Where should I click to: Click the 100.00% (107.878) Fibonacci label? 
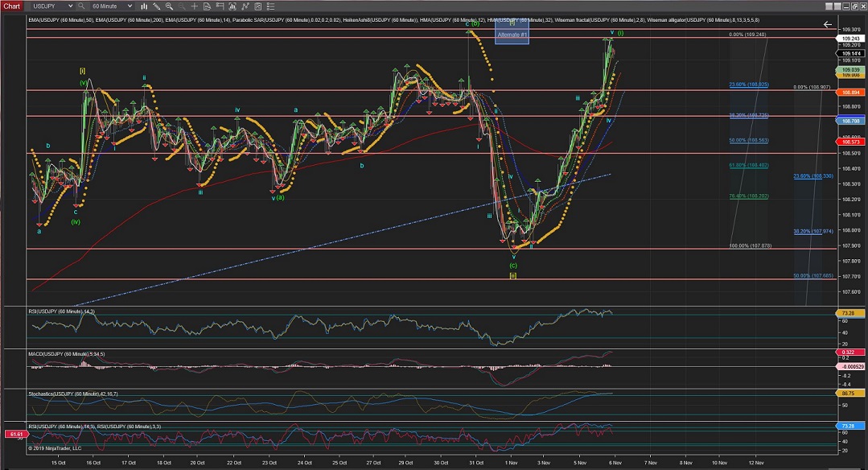click(750, 245)
